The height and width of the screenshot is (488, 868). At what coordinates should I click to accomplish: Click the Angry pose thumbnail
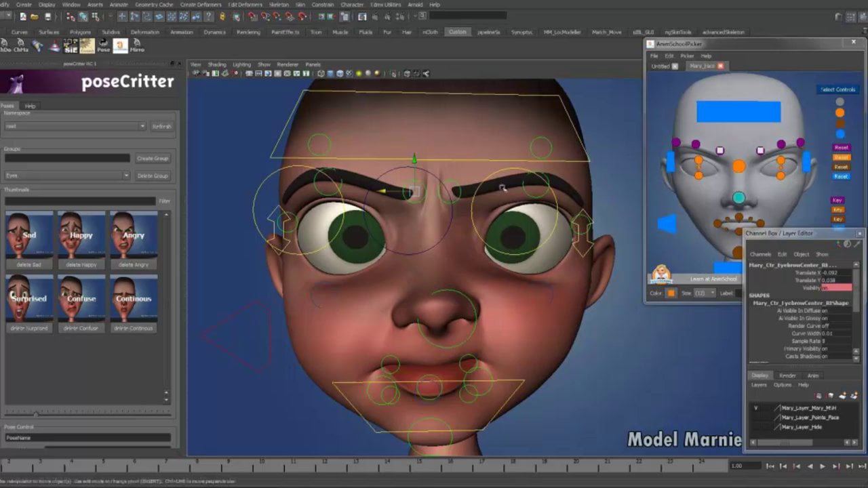pos(134,234)
